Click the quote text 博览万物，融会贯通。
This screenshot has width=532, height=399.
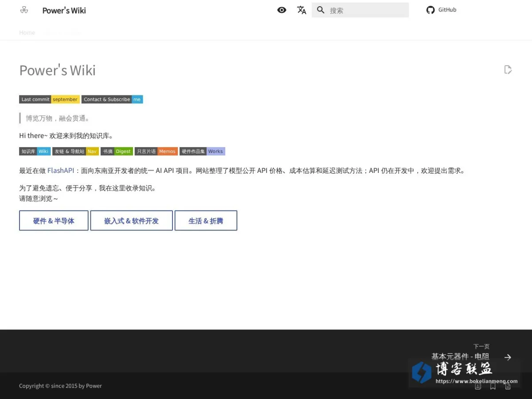click(58, 118)
